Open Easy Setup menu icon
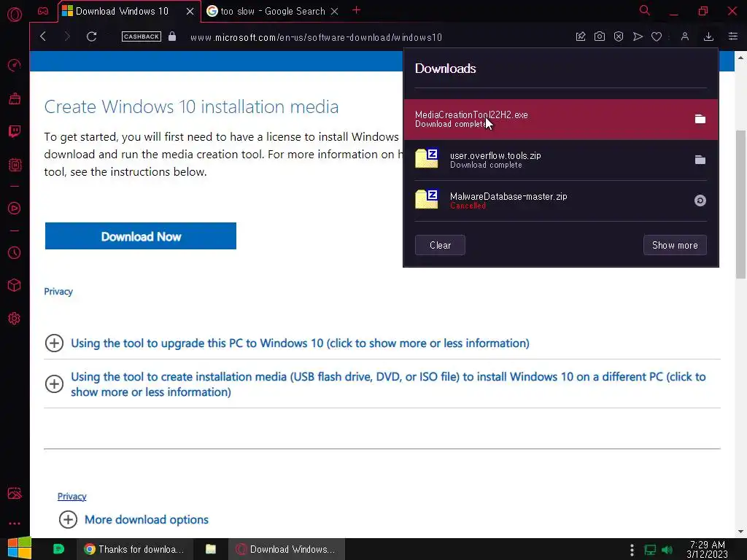Screen dimensions: 747x560 click(732, 36)
